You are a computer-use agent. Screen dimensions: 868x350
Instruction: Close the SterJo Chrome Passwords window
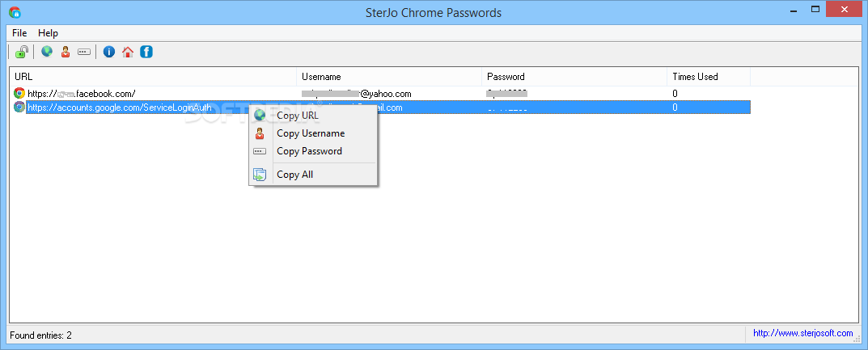[x=845, y=10]
